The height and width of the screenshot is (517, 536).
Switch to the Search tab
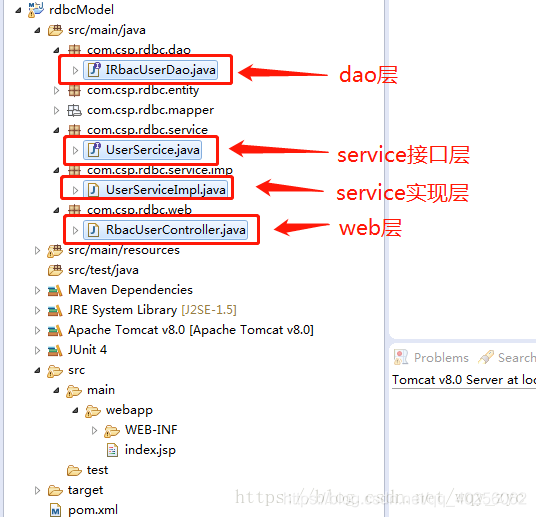[x=507, y=358]
